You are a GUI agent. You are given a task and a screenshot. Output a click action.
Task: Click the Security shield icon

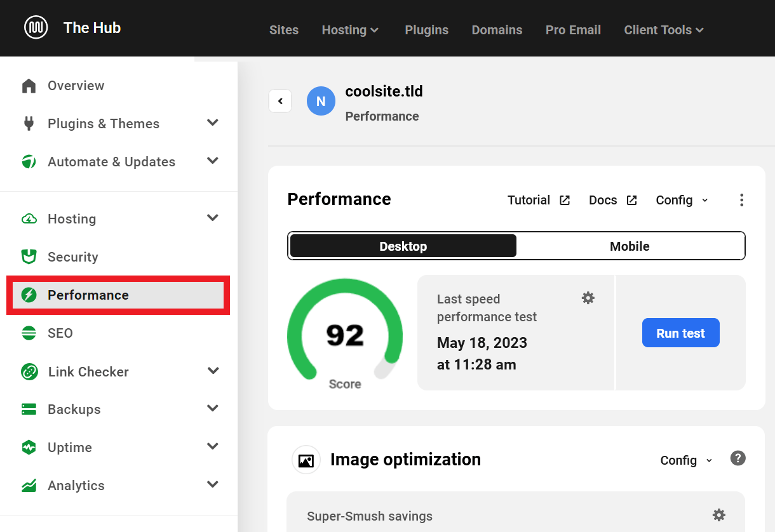click(29, 257)
